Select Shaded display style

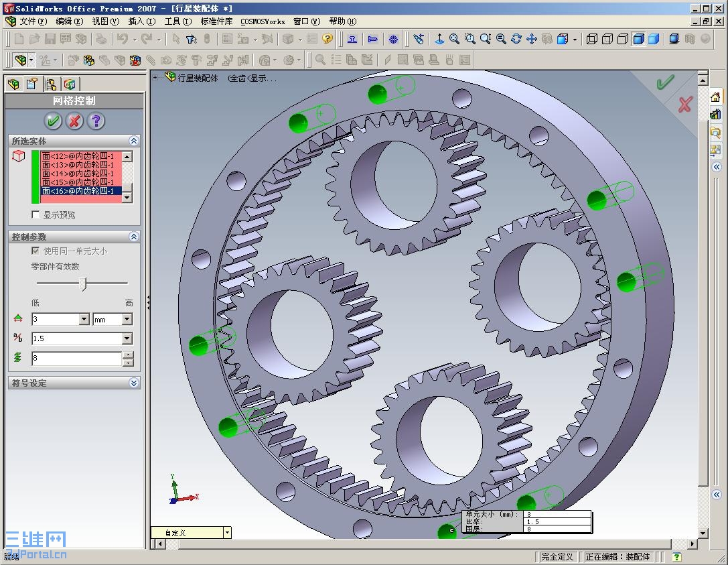pyautogui.click(x=654, y=39)
